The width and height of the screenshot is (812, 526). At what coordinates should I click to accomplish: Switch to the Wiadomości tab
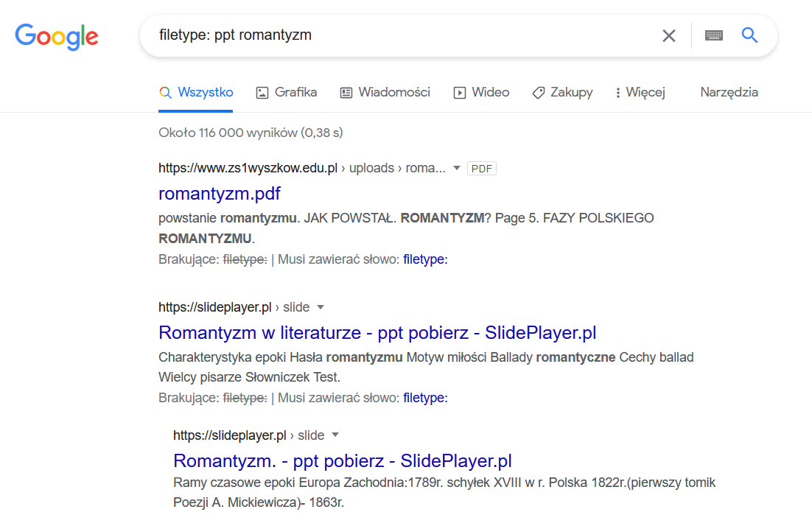click(x=385, y=93)
